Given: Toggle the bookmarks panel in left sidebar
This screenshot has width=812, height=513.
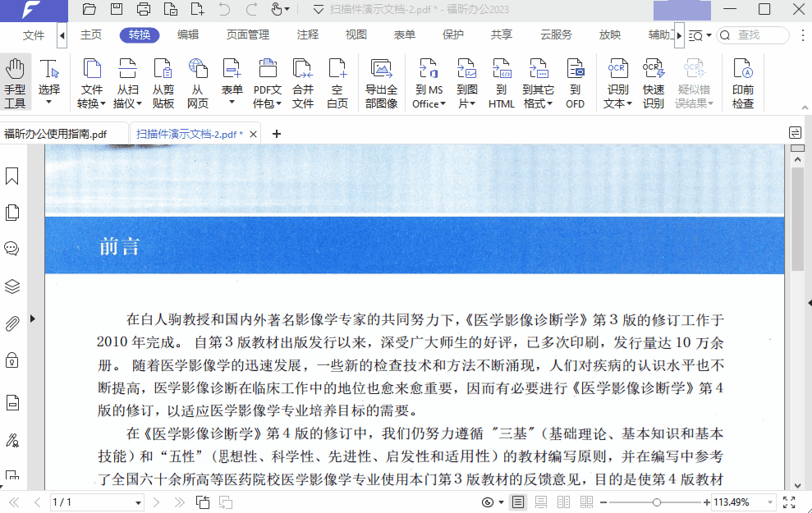Looking at the screenshot, I should (11, 175).
